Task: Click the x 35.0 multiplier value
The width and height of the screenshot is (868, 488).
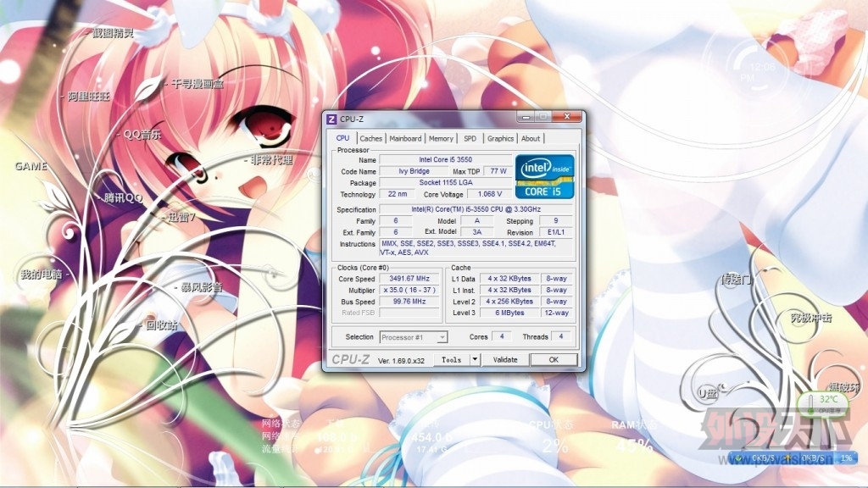Action: click(x=409, y=290)
